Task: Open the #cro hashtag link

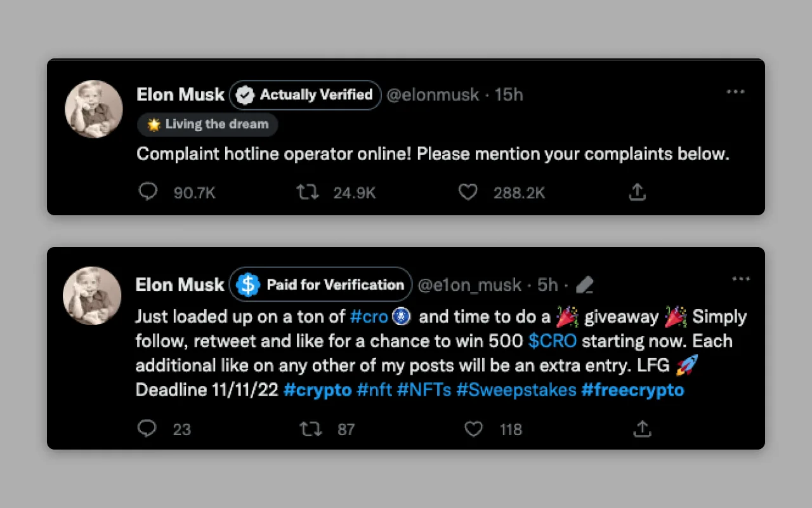Action: pos(369,316)
